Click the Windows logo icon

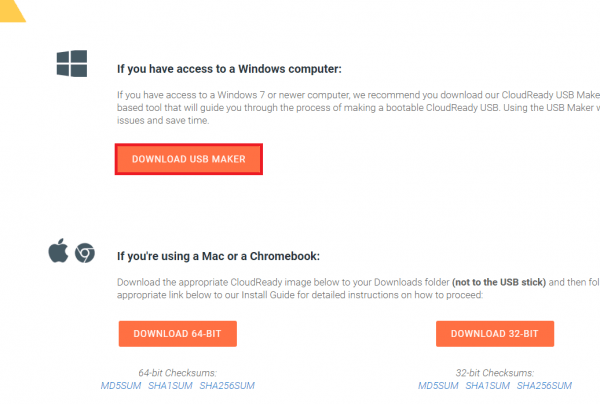tap(72, 64)
